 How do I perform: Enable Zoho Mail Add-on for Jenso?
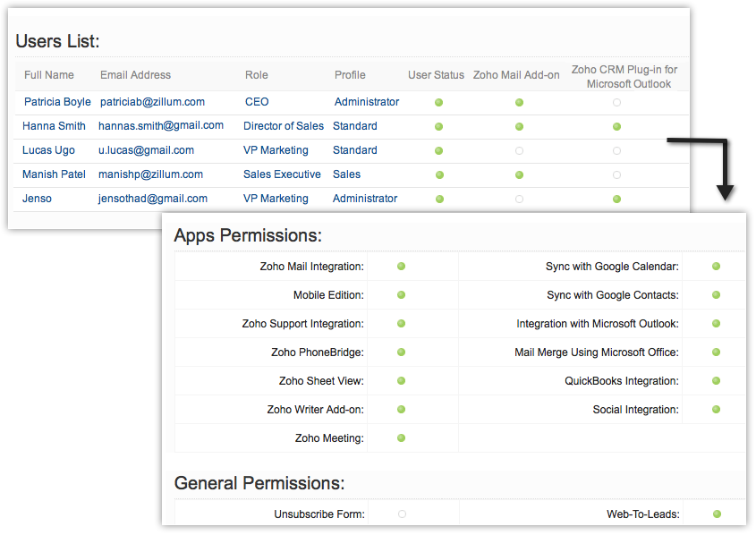point(519,199)
